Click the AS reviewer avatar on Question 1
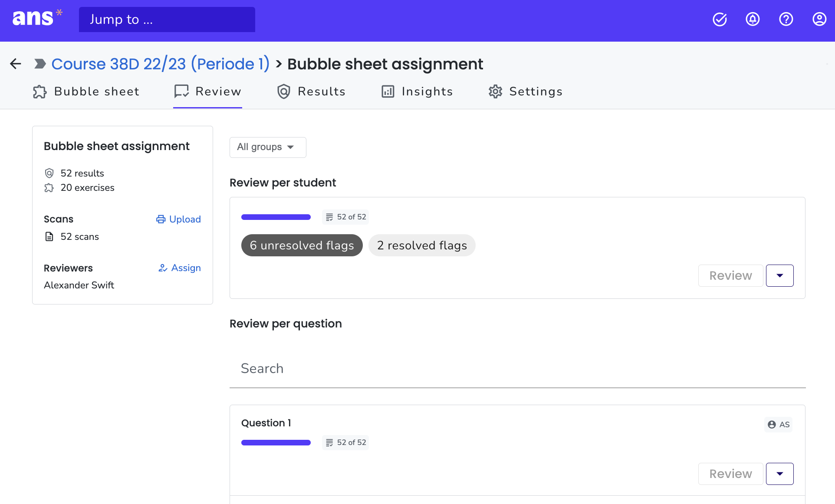The image size is (835, 504). pos(779,425)
